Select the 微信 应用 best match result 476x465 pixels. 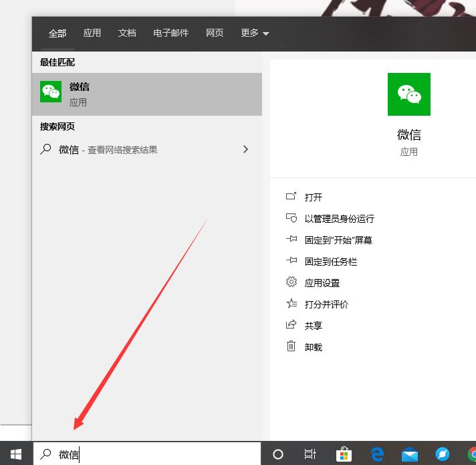point(147,94)
